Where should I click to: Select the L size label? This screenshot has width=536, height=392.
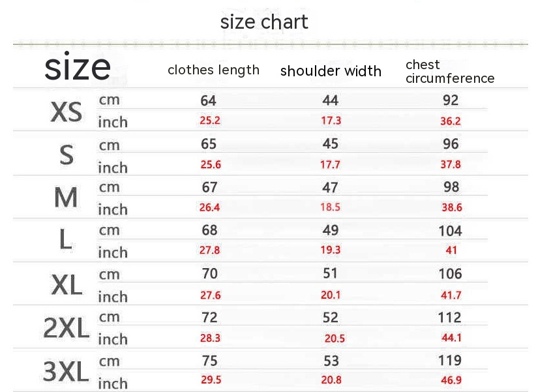[x=66, y=241]
